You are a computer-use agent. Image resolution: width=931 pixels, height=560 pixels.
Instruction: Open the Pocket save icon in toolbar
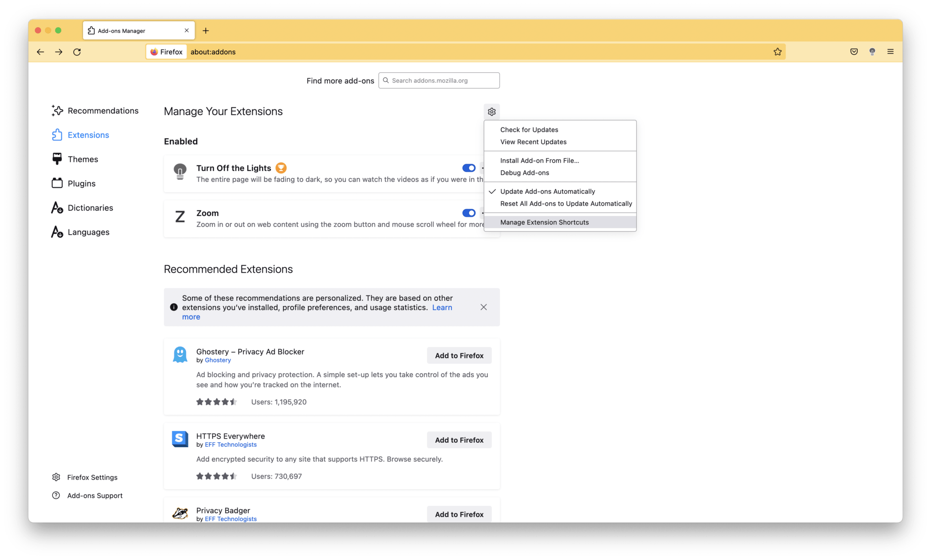coord(854,52)
